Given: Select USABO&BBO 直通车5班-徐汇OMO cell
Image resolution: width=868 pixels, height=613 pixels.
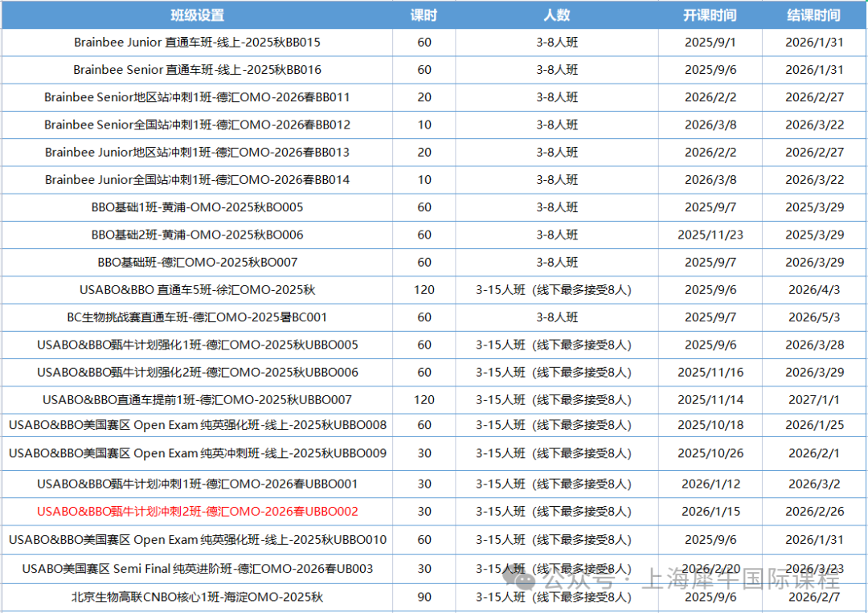Looking at the screenshot, I should (197, 290).
